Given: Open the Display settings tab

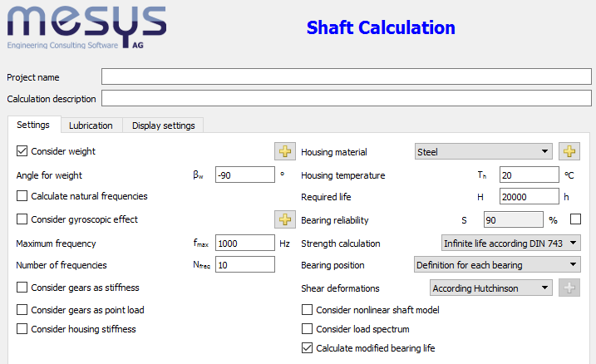Looking at the screenshot, I should (x=163, y=125).
